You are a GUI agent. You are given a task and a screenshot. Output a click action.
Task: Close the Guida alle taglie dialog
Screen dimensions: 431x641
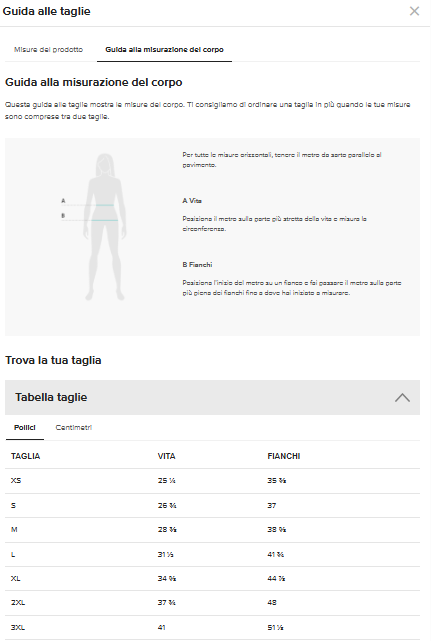[x=414, y=11]
